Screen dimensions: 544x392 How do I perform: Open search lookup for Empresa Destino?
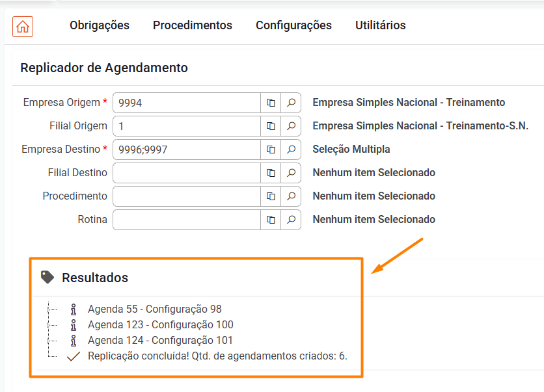[x=292, y=150]
